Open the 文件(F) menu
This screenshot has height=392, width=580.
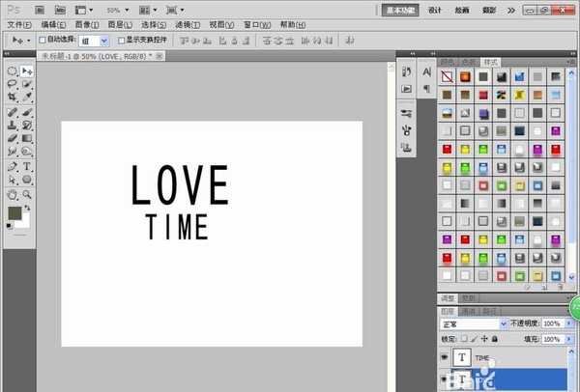coord(19,23)
